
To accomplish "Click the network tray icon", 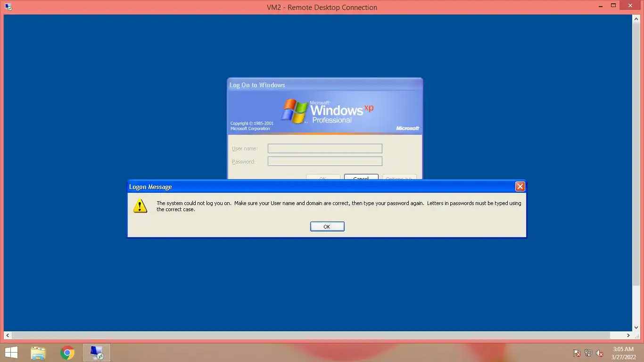I will (588, 353).
